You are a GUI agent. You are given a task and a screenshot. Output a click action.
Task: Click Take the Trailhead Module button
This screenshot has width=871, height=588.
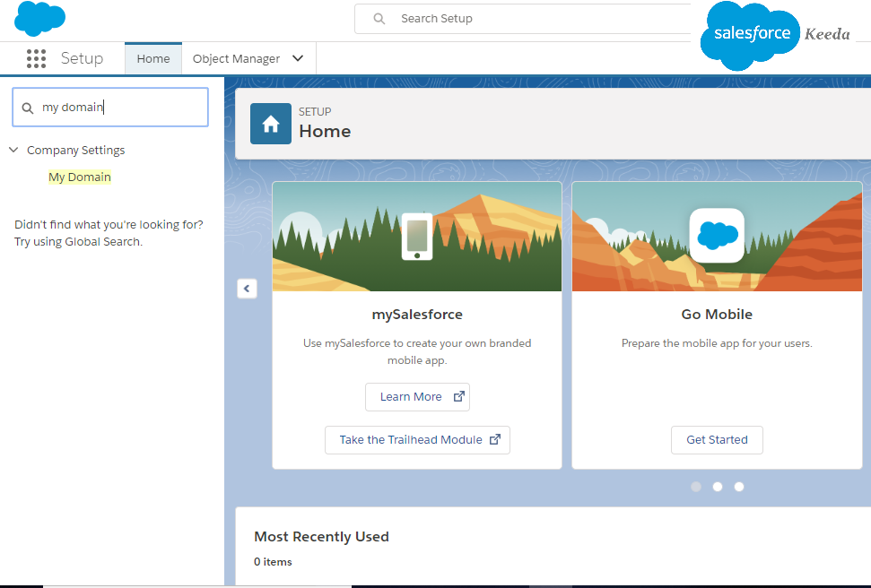click(x=417, y=439)
